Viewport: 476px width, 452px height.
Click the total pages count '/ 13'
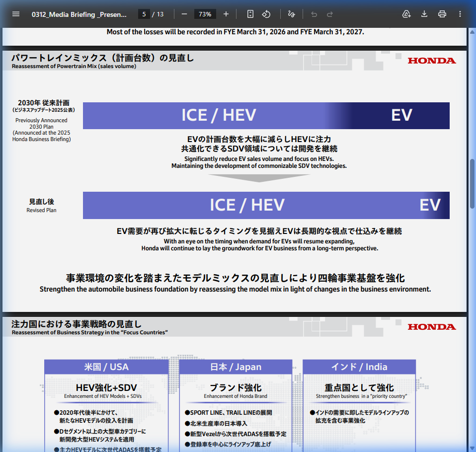click(x=158, y=14)
